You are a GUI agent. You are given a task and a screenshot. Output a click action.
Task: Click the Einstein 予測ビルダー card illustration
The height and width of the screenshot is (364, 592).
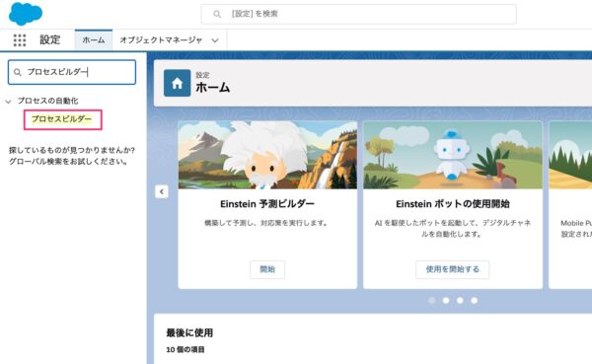(267, 155)
